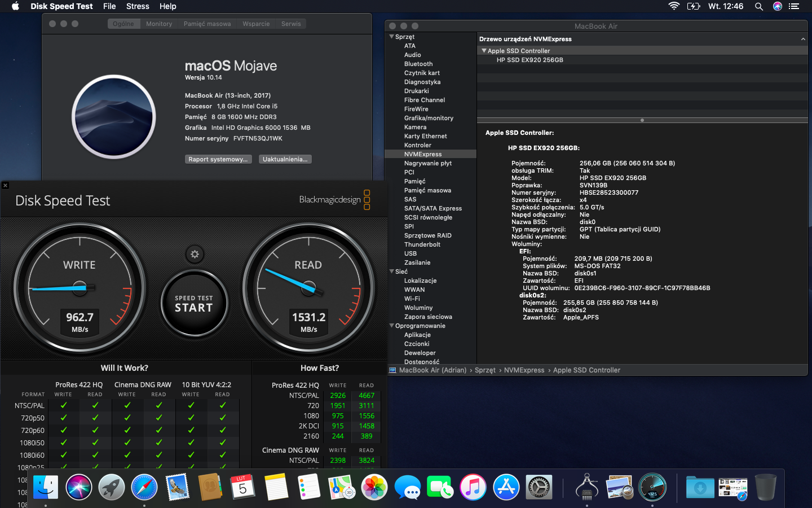Screen dimensions: 812x508
Task: Open Maps icon in Dock
Action: tap(341, 487)
